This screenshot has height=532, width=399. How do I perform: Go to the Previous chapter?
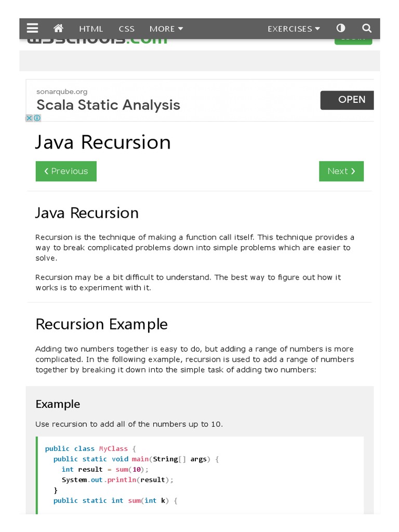[66, 171]
